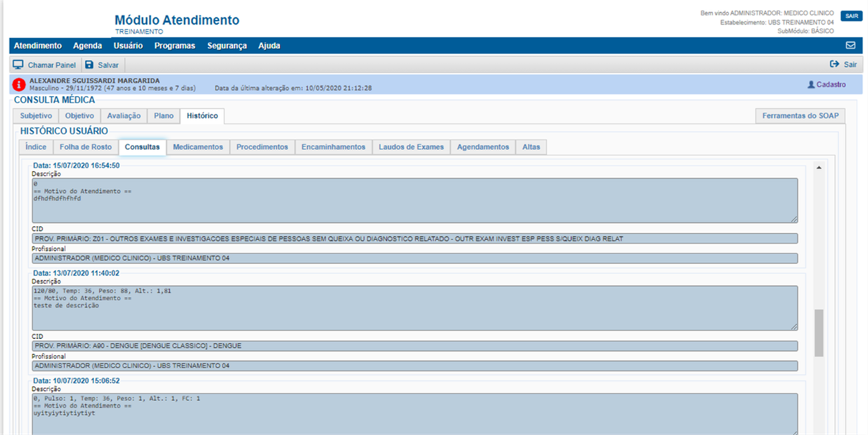
Task: Select the Medicamentos history tab
Action: pyautogui.click(x=197, y=147)
